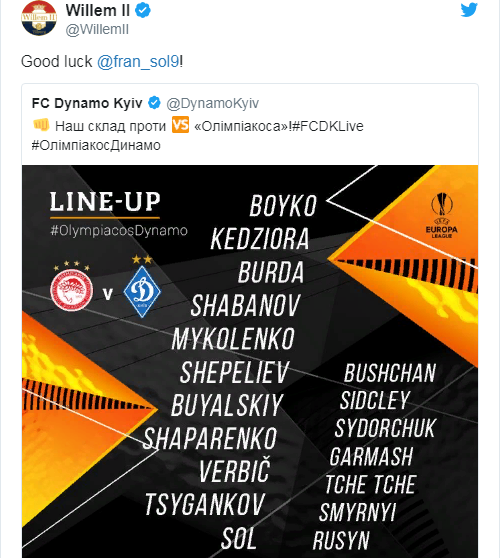
Task: Click the Olympiacos club crest
Action: click(72, 290)
